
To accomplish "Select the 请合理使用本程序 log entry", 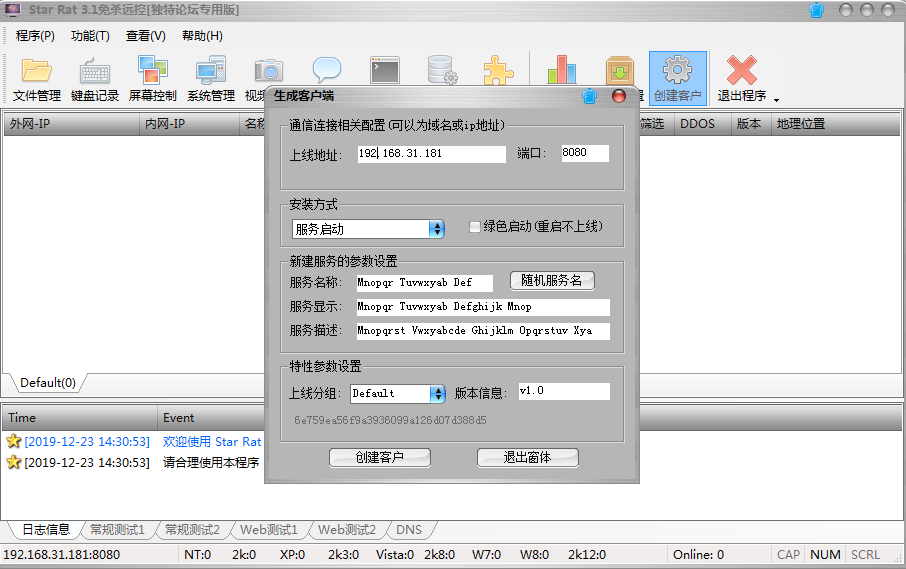I will tap(211, 463).
